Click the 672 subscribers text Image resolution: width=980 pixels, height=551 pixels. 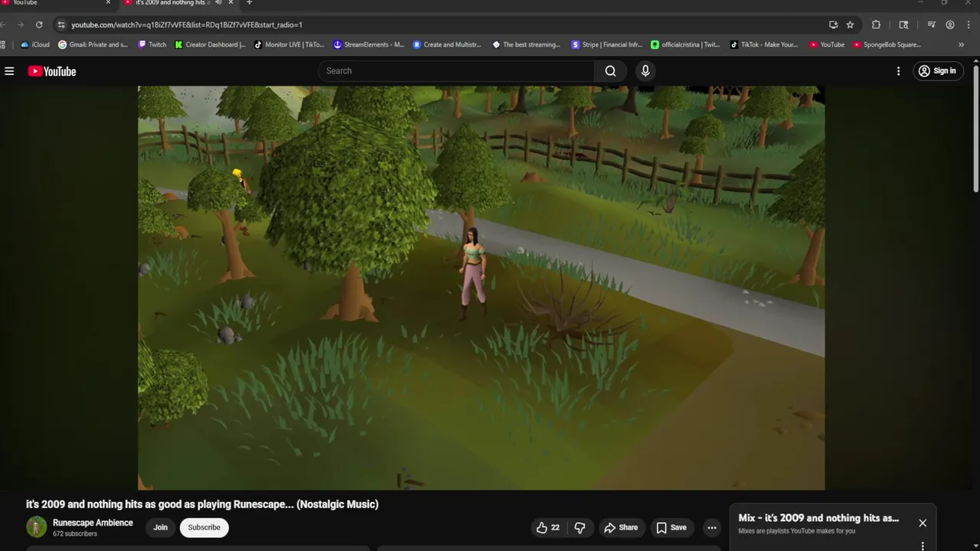pos(75,534)
